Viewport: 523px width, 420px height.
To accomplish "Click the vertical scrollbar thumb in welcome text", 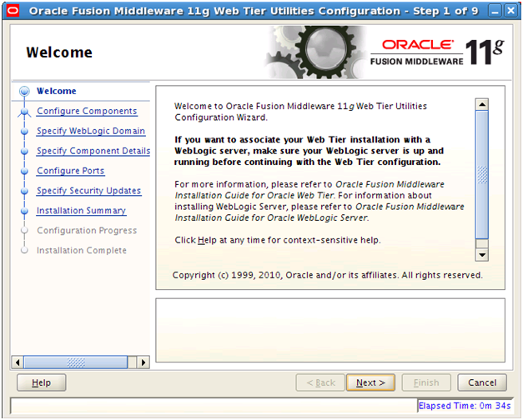I will tap(482, 175).
